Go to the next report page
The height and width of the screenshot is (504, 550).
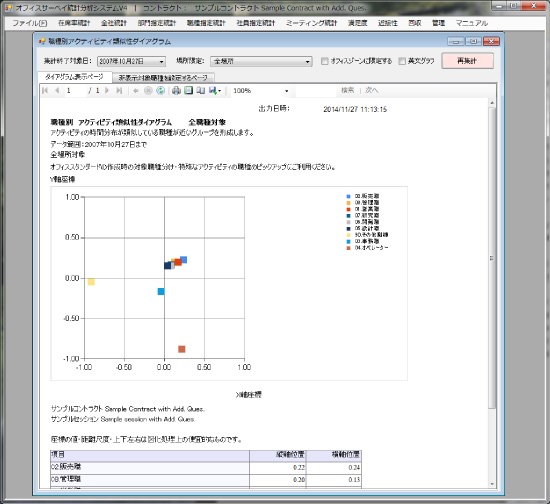pyautogui.click(x=107, y=90)
